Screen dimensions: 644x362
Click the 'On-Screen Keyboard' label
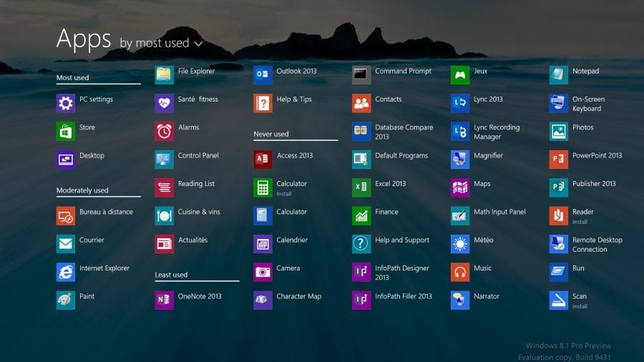pyautogui.click(x=589, y=104)
